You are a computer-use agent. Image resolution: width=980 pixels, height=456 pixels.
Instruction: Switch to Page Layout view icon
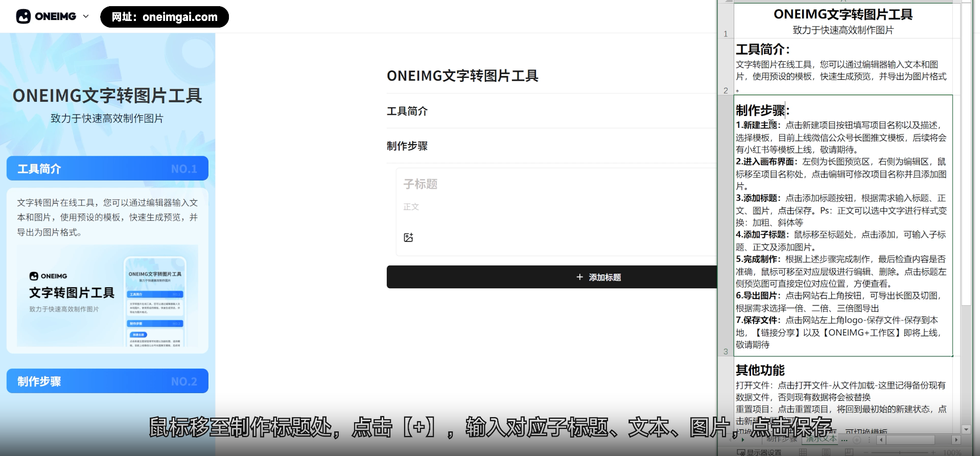[826, 452]
